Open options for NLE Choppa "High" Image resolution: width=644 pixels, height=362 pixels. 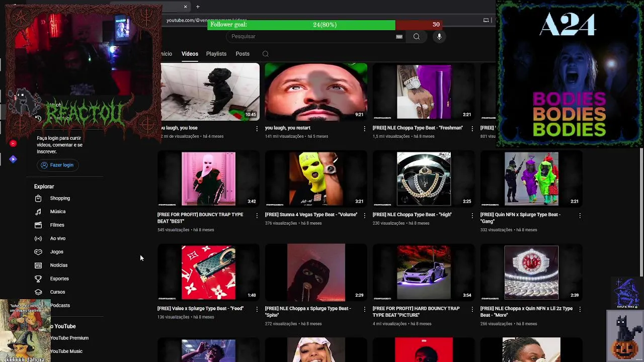coord(472,215)
